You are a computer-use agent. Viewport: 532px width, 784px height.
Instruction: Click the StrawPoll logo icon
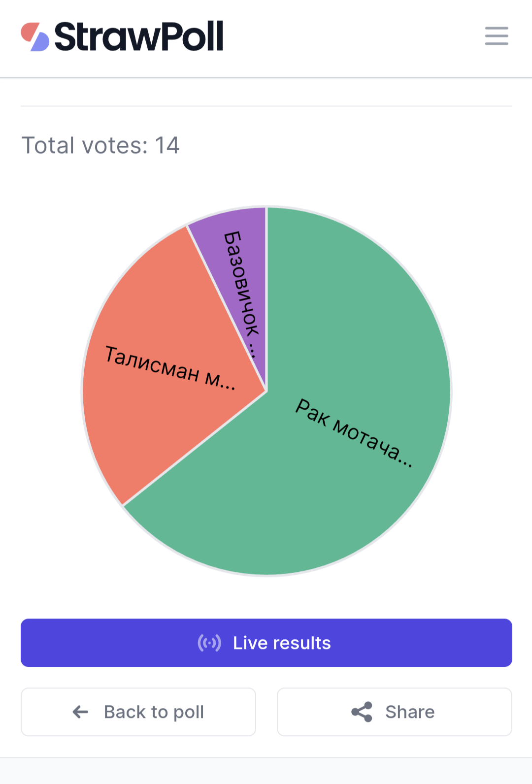pyautogui.click(x=35, y=37)
